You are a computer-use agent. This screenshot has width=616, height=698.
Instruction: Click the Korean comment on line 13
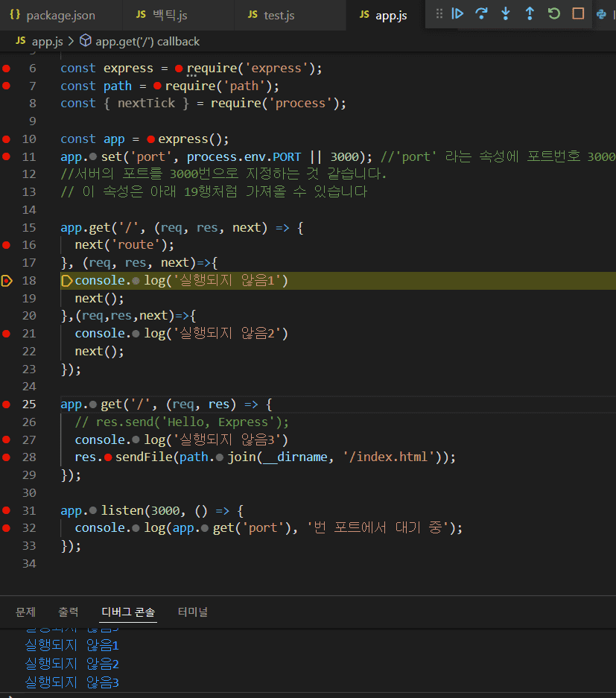(214, 192)
